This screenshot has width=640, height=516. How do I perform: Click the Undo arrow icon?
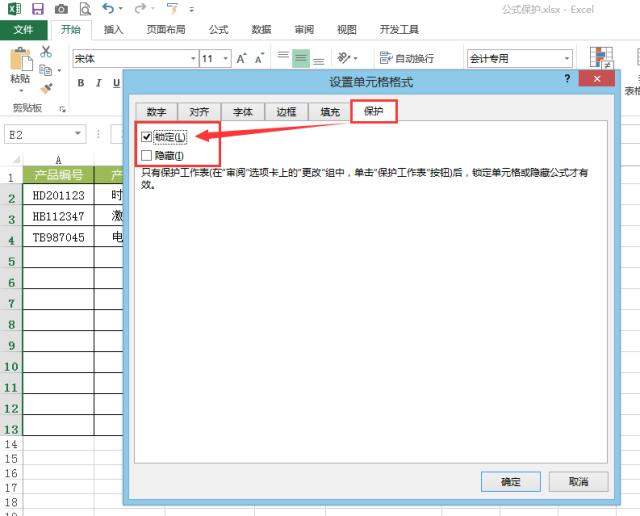tap(108, 8)
